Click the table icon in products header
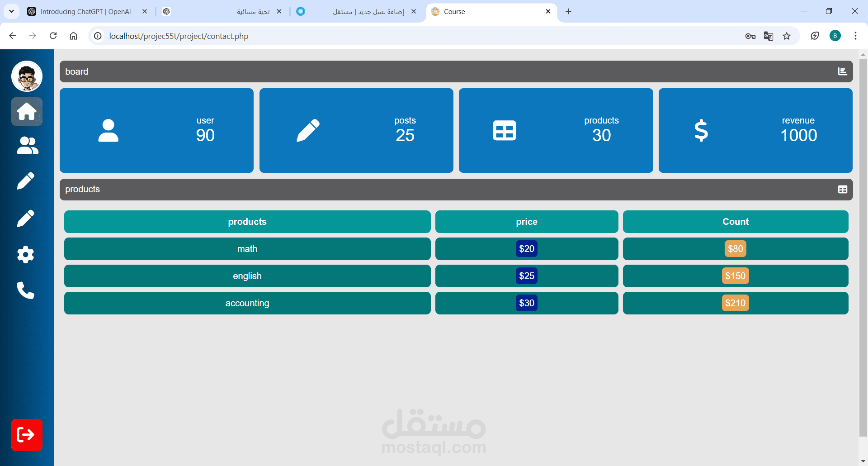This screenshot has height=466, width=868. click(842, 190)
